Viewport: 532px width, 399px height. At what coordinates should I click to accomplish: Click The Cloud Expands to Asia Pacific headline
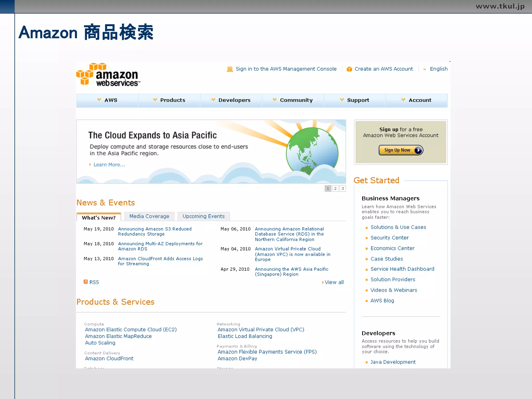[152, 135]
